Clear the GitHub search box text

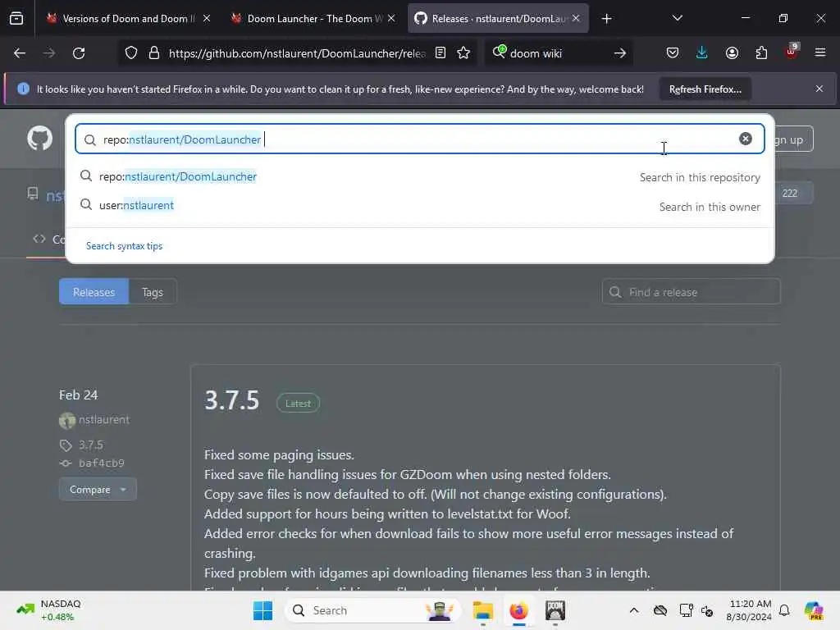(x=745, y=139)
